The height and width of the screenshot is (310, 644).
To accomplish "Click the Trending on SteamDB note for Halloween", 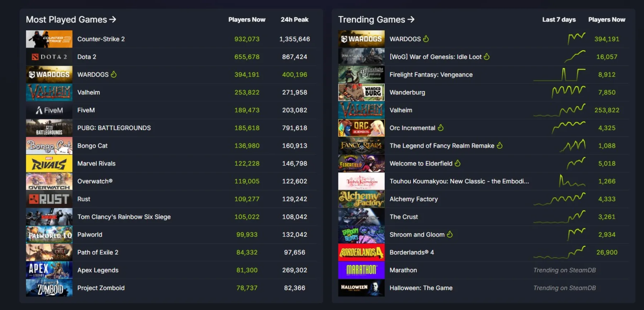I will [x=565, y=288].
